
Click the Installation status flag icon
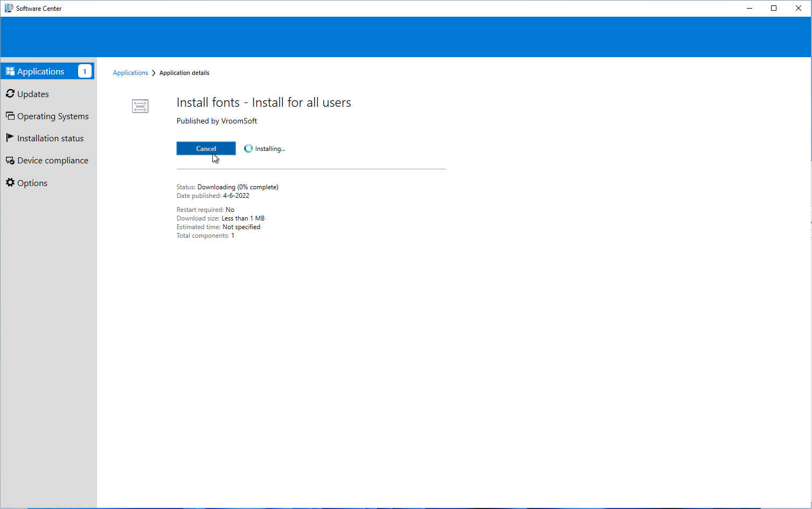tap(10, 138)
